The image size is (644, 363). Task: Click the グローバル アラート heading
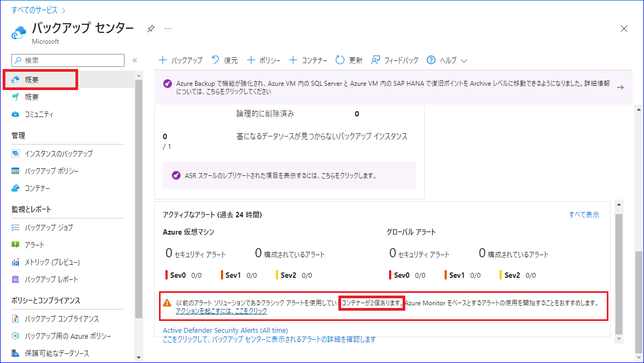point(411,232)
